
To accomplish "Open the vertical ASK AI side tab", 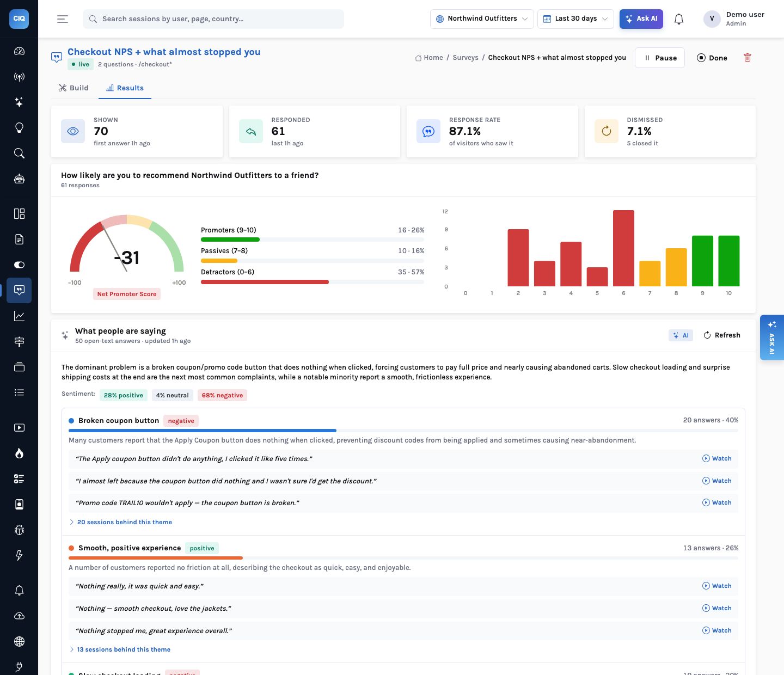I will pos(772,337).
